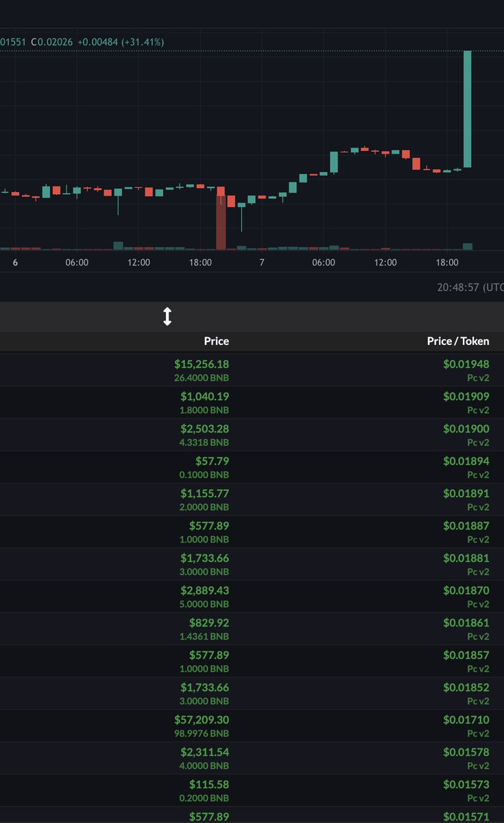Select the $15,256.18 price value
504x823 pixels.
coord(202,364)
